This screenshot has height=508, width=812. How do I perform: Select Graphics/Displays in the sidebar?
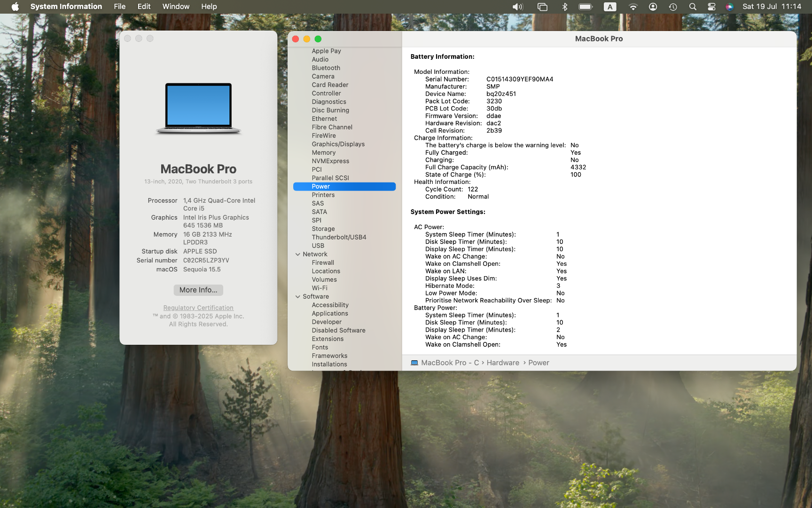click(338, 144)
